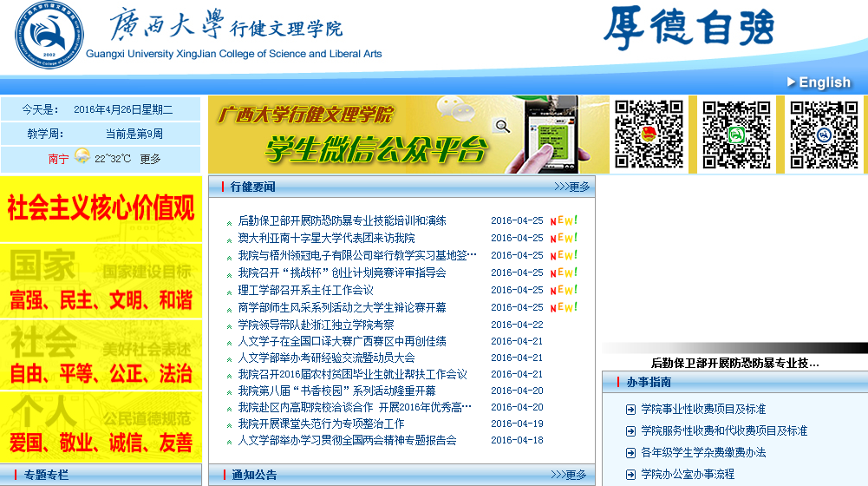Open news 澳大利亚南十字星大学代表团来访我院

(327, 238)
